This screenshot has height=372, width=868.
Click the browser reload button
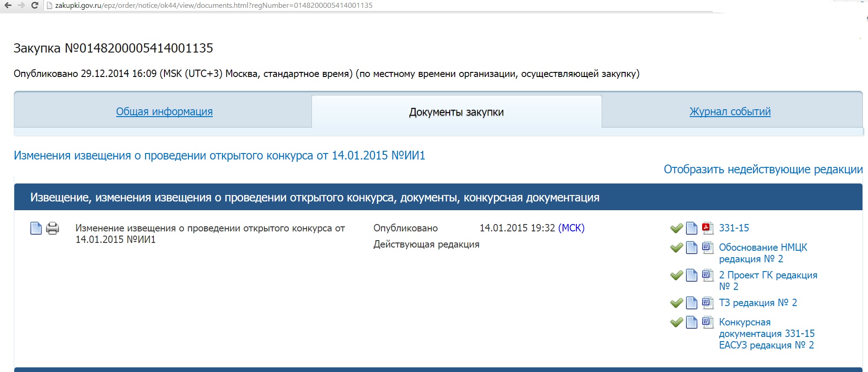35,6
